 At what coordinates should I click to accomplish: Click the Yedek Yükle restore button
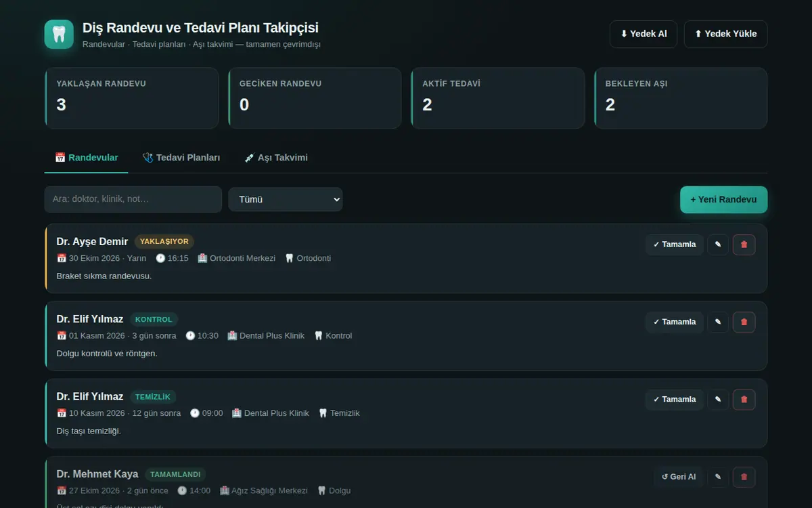[x=725, y=34]
